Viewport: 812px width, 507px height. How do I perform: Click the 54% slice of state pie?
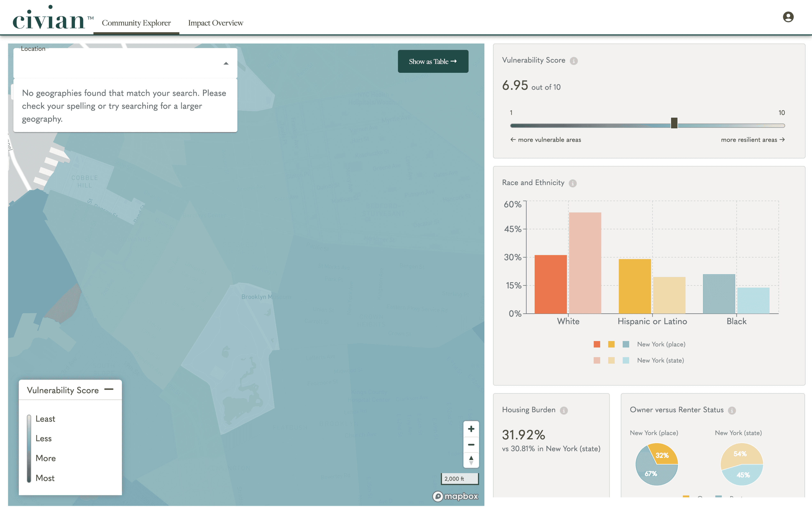740,454
